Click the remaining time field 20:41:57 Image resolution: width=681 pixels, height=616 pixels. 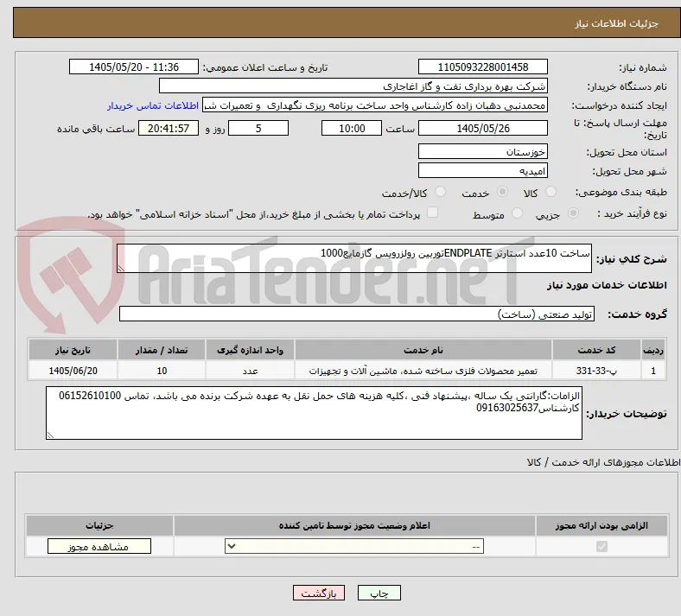point(169,129)
